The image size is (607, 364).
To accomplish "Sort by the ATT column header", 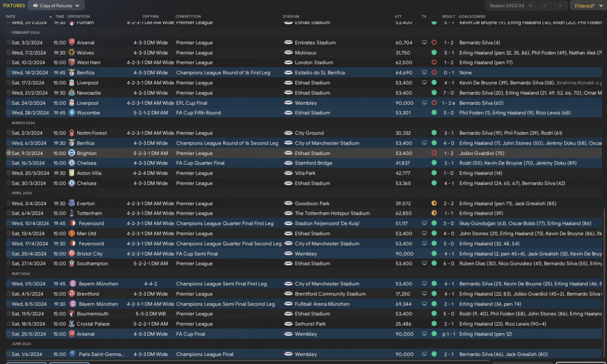I will tap(398, 17).
